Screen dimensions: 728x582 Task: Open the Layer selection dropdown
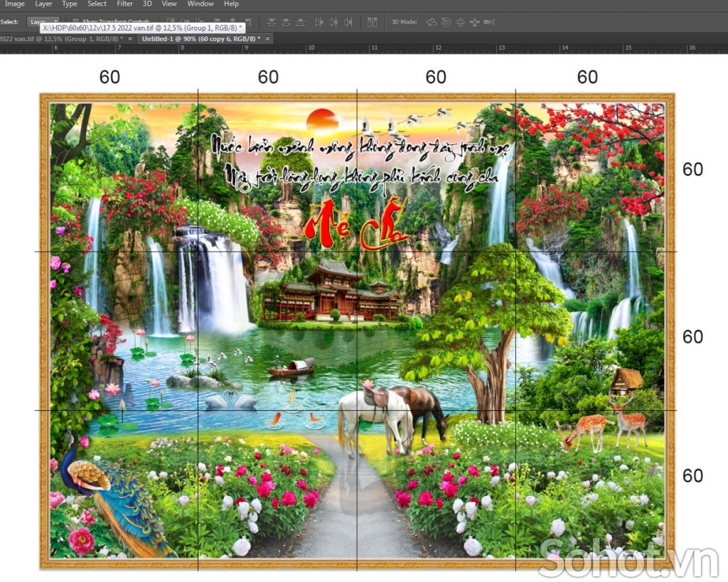(44, 22)
